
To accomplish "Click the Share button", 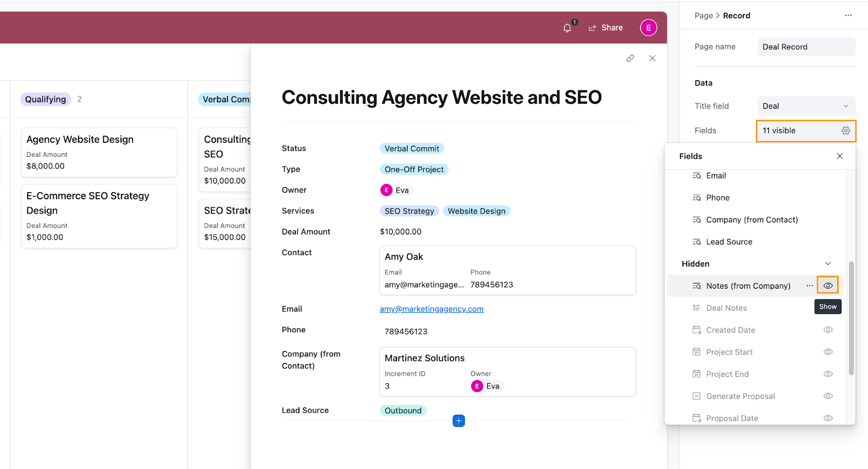I will click(605, 28).
